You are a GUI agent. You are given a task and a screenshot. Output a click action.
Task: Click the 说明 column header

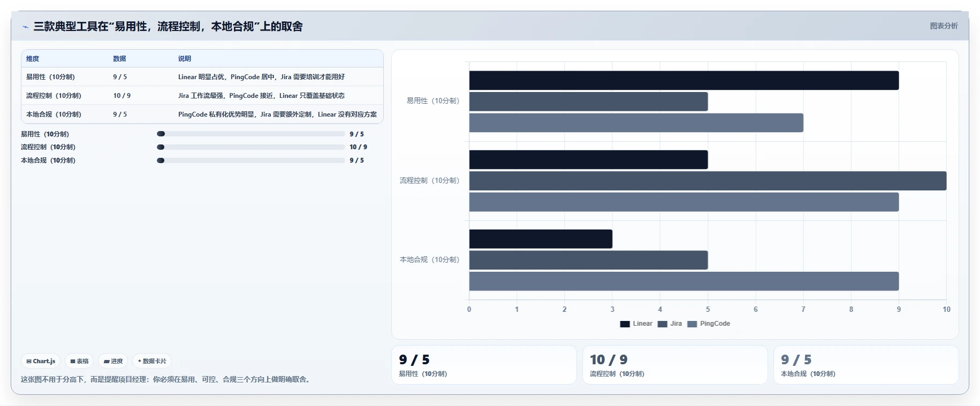[x=185, y=59]
